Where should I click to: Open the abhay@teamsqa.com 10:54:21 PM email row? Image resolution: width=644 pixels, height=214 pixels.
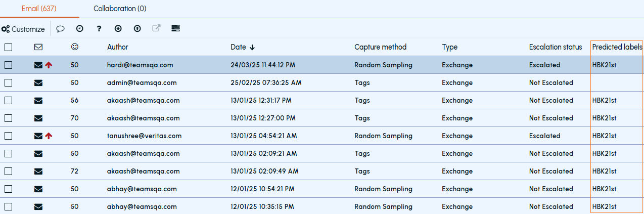(x=322, y=189)
